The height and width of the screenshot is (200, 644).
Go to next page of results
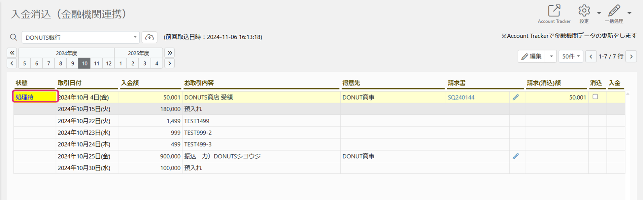pos(631,57)
